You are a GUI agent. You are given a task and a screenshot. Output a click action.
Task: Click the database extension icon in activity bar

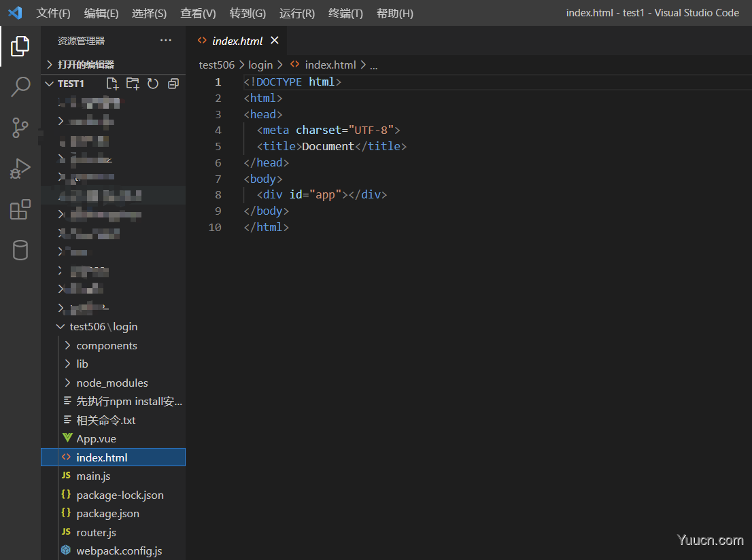point(20,250)
